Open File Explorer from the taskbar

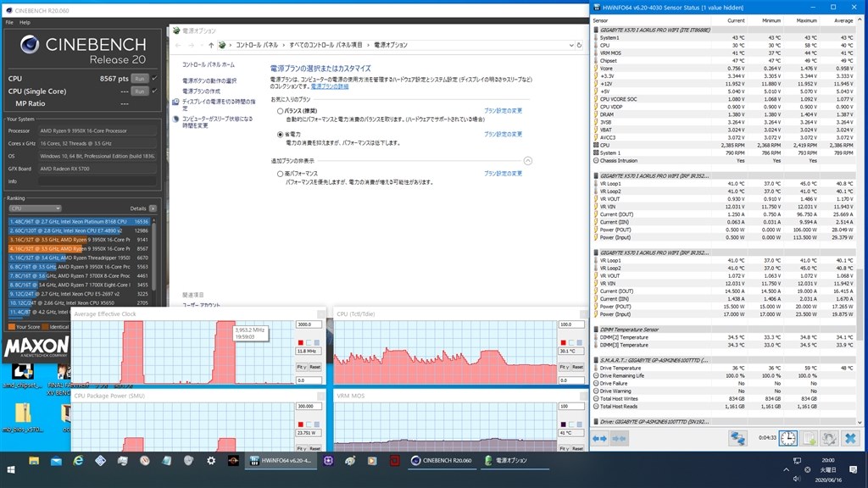(34, 460)
